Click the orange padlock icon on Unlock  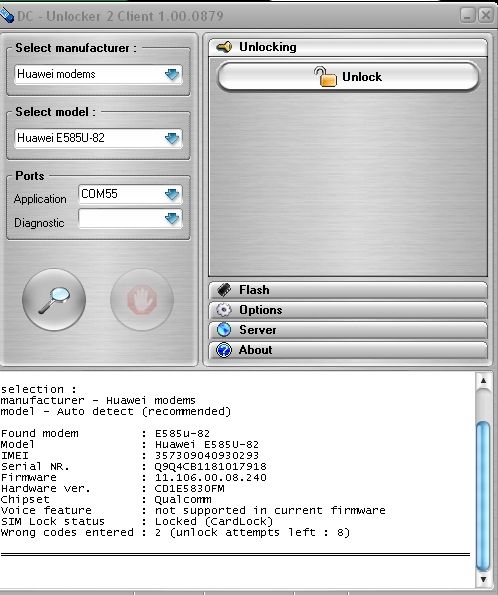(x=325, y=76)
